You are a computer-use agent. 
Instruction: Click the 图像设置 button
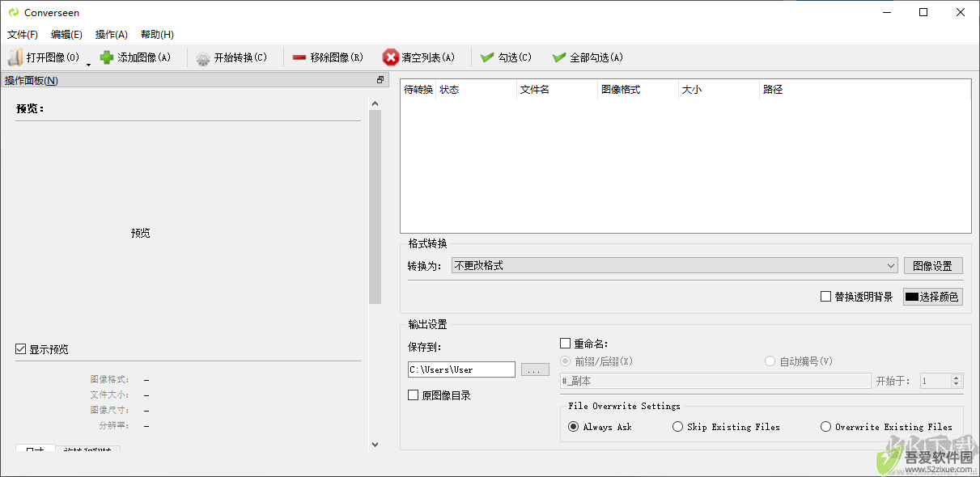[x=933, y=265]
